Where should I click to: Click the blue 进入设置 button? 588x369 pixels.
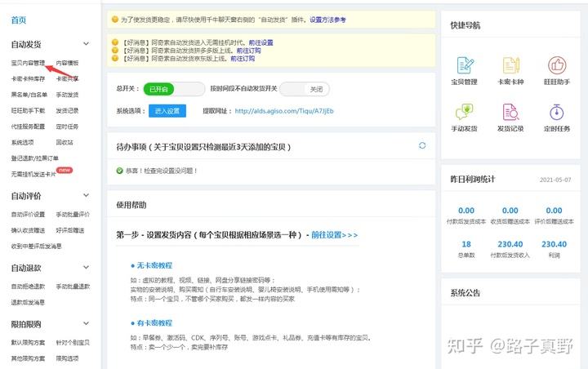167,111
